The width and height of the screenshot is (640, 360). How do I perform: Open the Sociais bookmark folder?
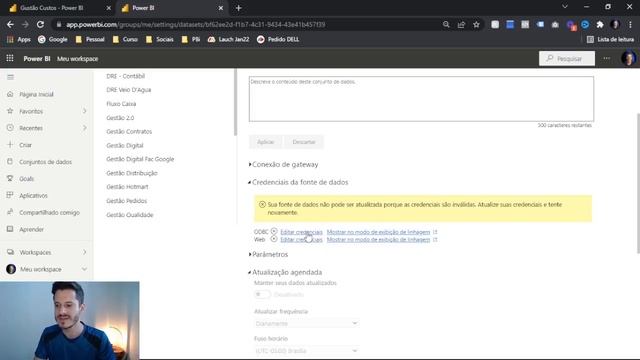coord(160,39)
